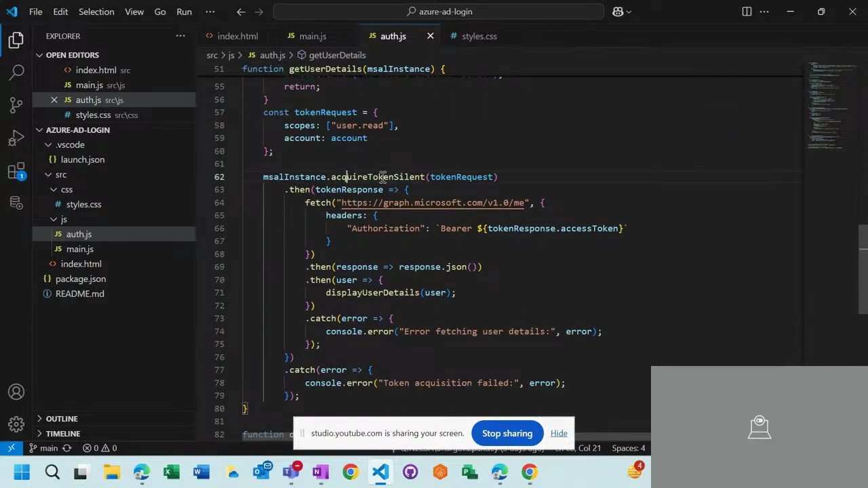Collapse the js folder
This screenshot has height=488, width=868.
click(64, 219)
